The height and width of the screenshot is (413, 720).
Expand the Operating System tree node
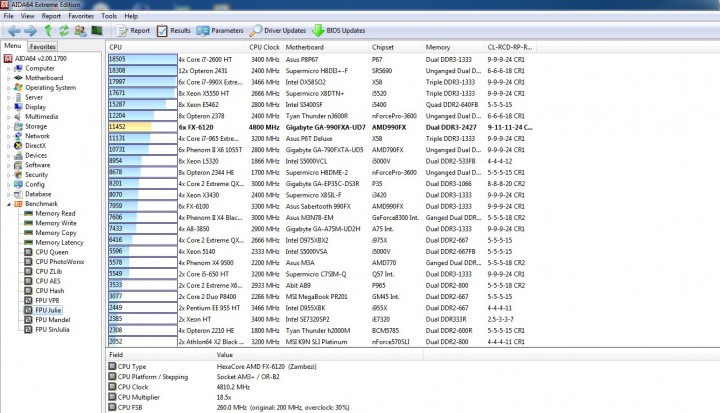[8, 88]
